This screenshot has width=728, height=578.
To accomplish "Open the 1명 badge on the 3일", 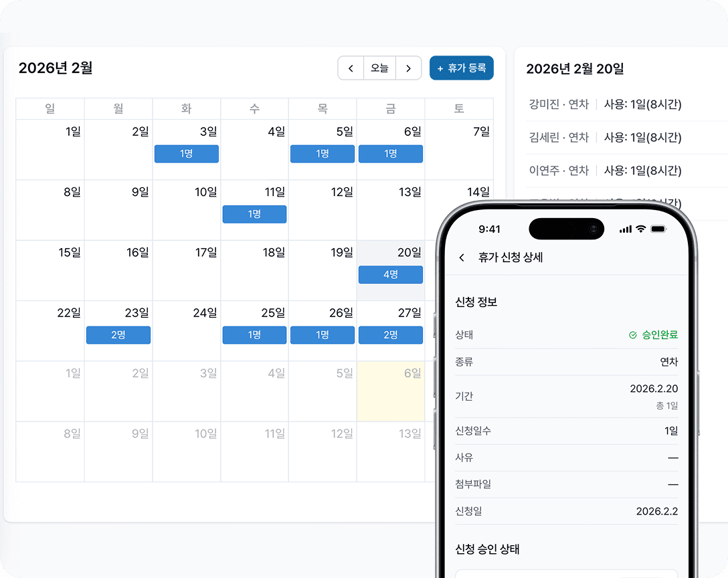I will point(187,154).
